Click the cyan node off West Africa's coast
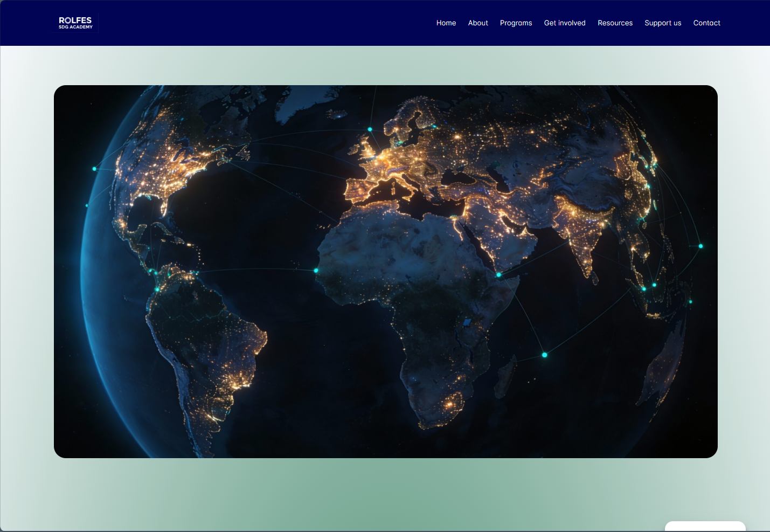 [316, 270]
